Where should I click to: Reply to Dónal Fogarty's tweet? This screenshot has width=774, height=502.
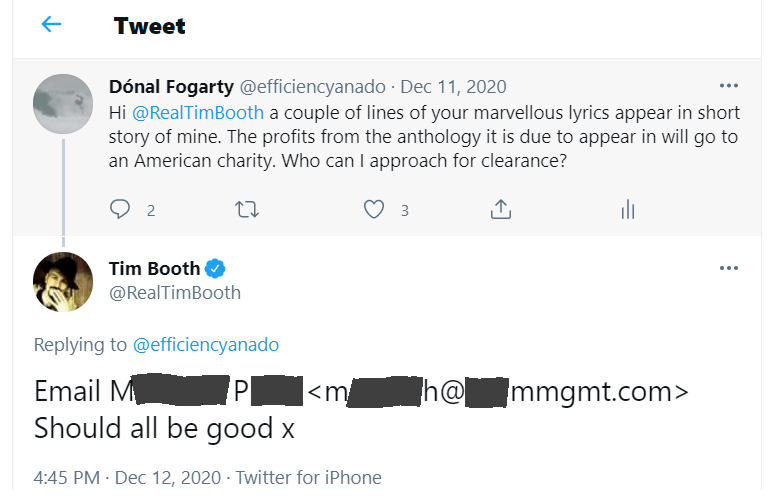120,210
